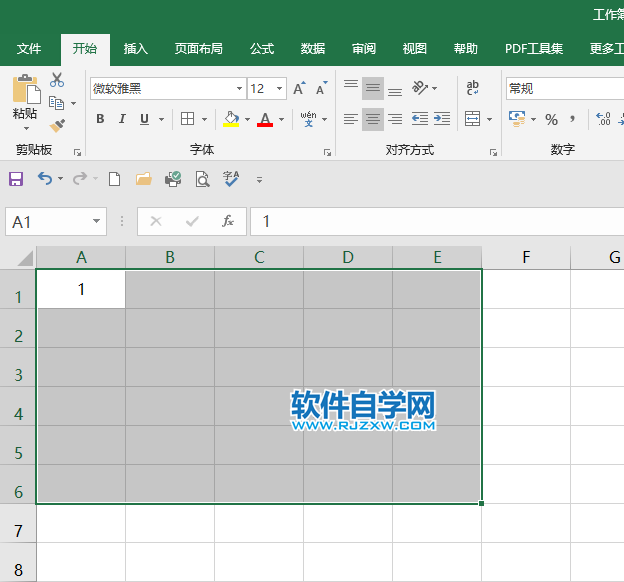This screenshot has height=582, width=624.
Task: Open the Name Box dropdown arrow
Action: (x=97, y=221)
